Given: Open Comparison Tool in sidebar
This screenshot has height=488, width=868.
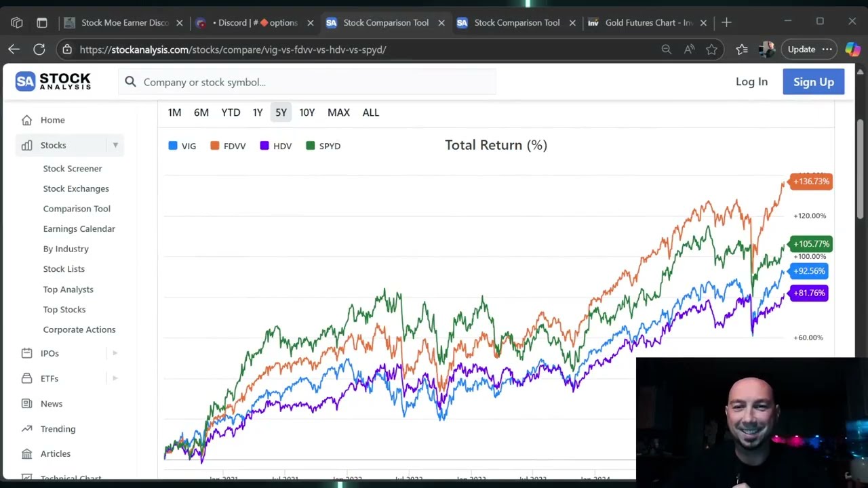Looking at the screenshot, I should pyautogui.click(x=77, y=209).
